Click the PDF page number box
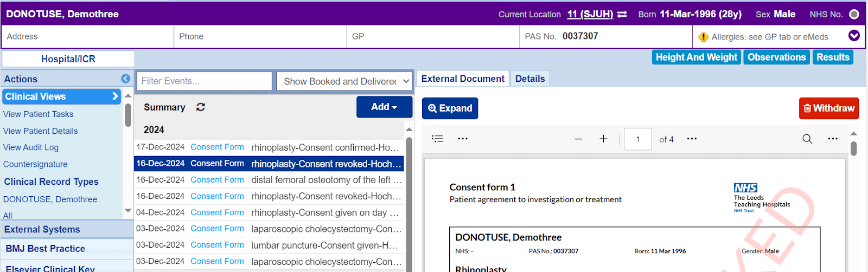The height and width of the screenshot is (272, 868). click(638, 139)
